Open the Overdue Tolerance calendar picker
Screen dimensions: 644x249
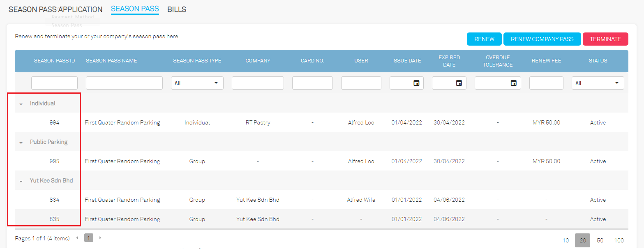513,83
